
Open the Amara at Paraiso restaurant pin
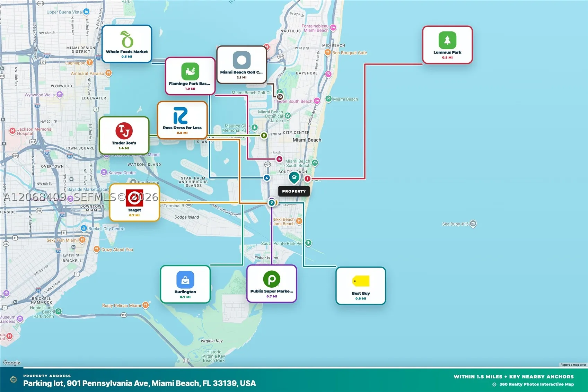click(x=108, y=73)
